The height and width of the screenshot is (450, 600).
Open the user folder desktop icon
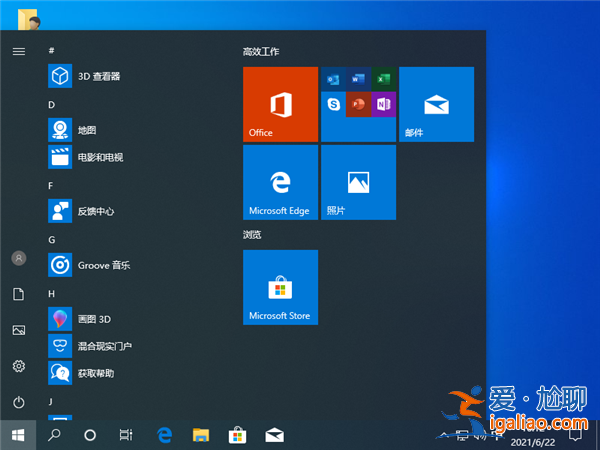pyautogui.click(x=29, y=19)
